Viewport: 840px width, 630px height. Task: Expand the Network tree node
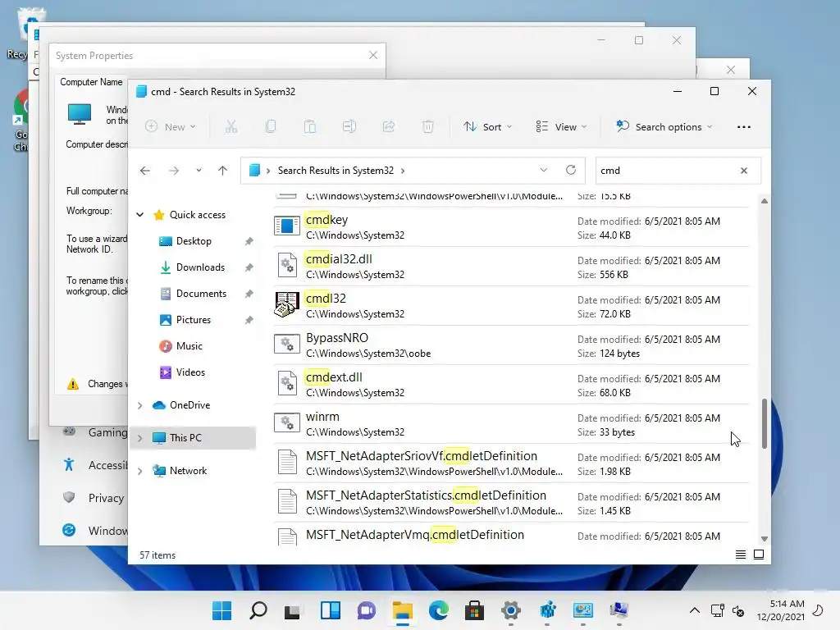pyautogui.click(x=139, y=471)
